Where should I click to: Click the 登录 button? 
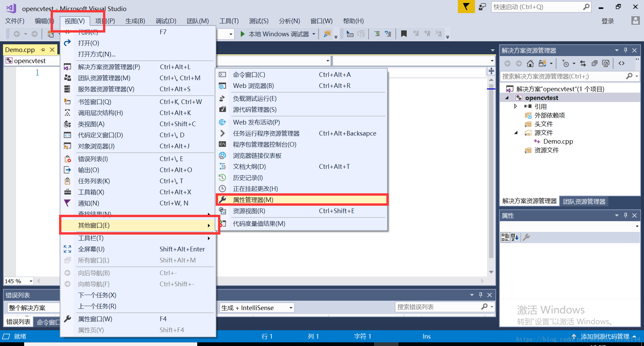coord(607,21)
